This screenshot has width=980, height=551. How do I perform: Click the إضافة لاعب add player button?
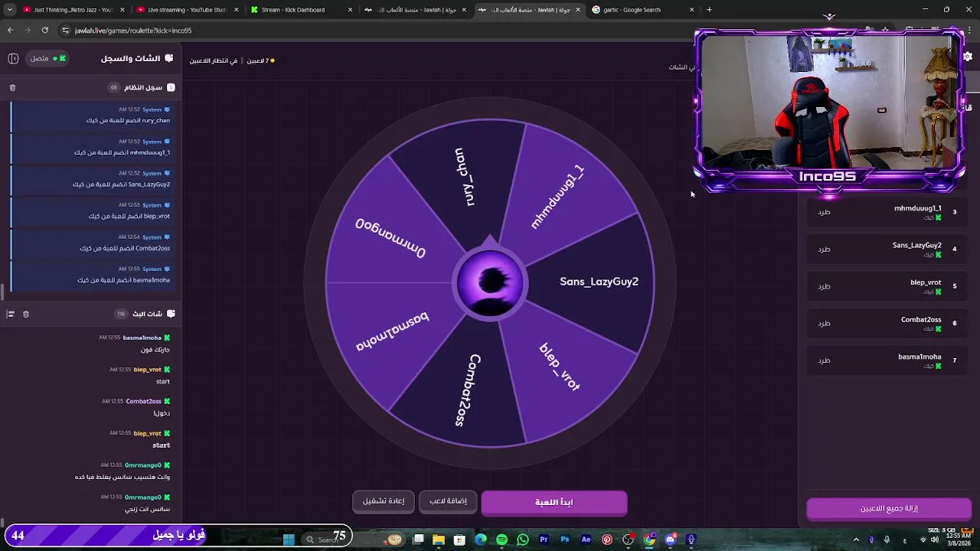(448, 500)
